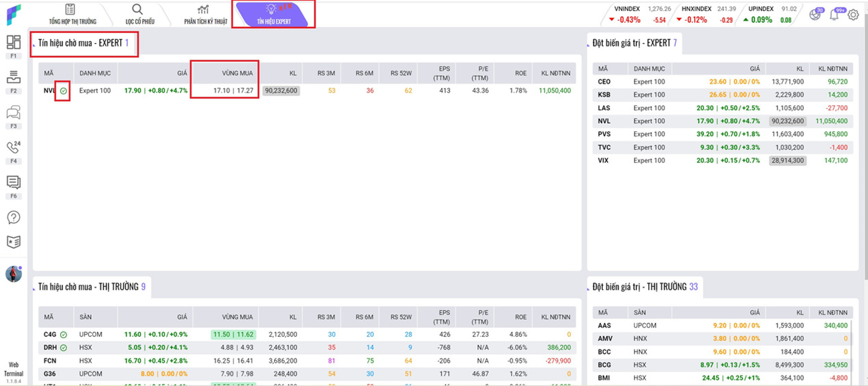Click the F4 24-hour phone support icon
Screen dimensions: 868x386
coord(13,148)
